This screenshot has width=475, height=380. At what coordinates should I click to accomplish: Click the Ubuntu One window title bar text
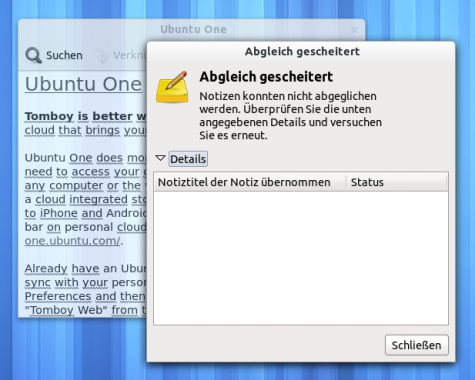(x=193, y=29)
